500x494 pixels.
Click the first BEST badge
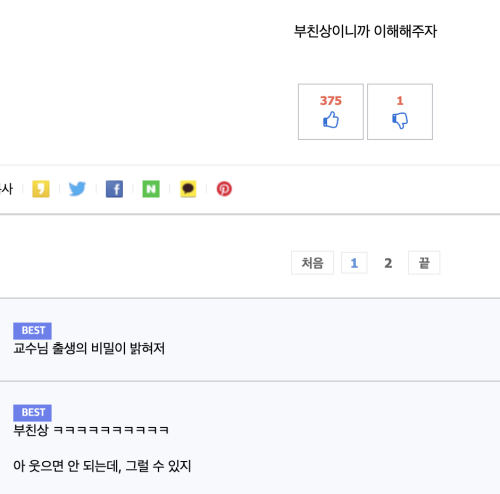coord(32,331)
